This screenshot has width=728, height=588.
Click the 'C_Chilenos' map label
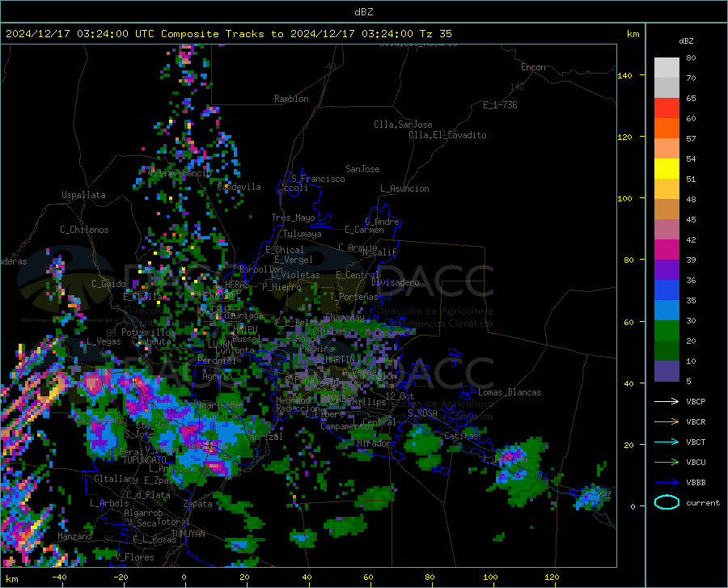tap(84, 230)
